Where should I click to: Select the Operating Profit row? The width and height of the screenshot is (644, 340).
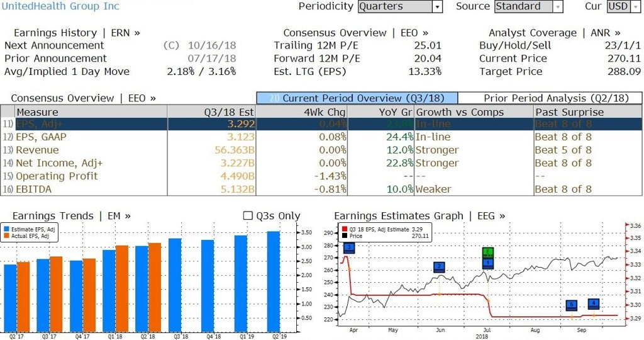point(321,176)
